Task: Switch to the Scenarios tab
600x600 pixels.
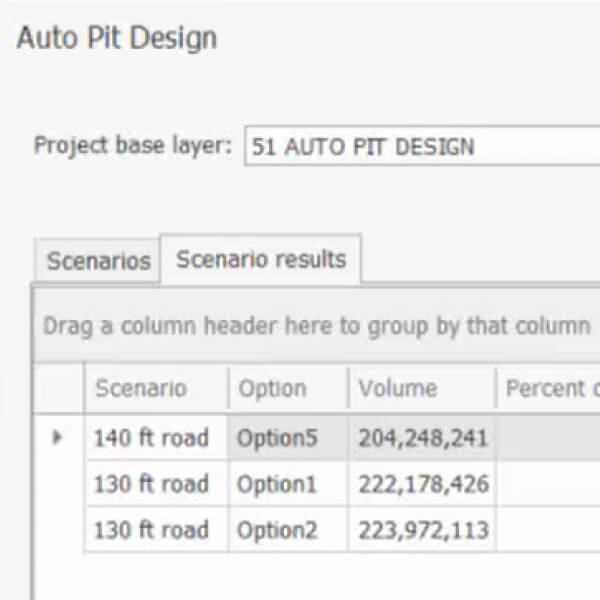Action: click(98, 261)
